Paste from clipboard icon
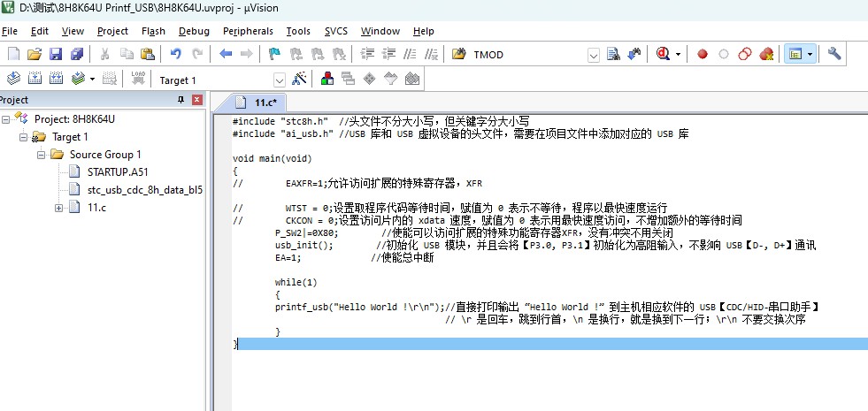 (x=147, y=54)
